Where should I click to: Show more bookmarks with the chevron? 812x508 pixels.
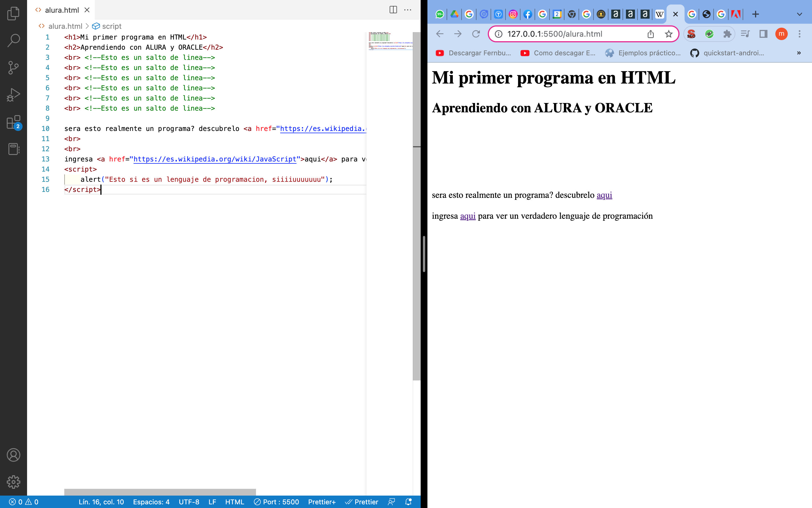(x=799, y=53)
